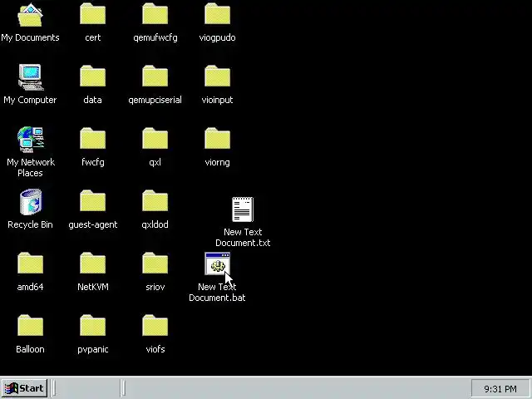Viewport: 532px width, 399px height.
Task: Select the pvpanic folder
Action: 92,326
